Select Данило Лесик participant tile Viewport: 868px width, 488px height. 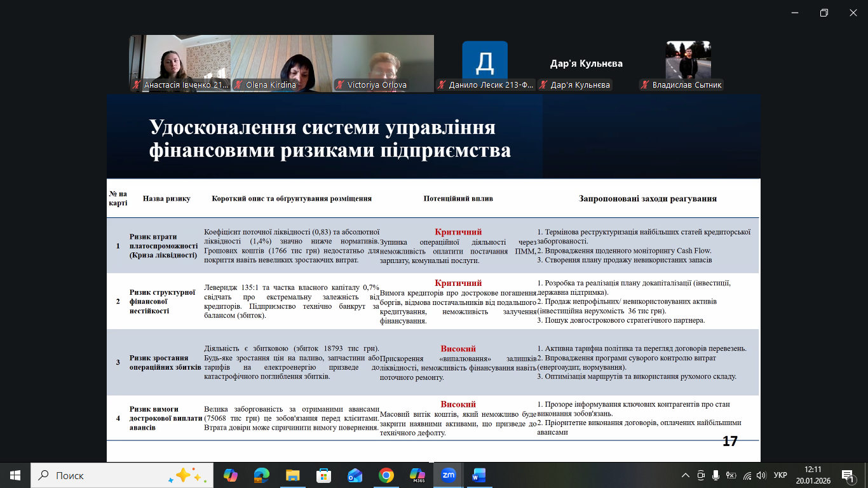(485, 64)
